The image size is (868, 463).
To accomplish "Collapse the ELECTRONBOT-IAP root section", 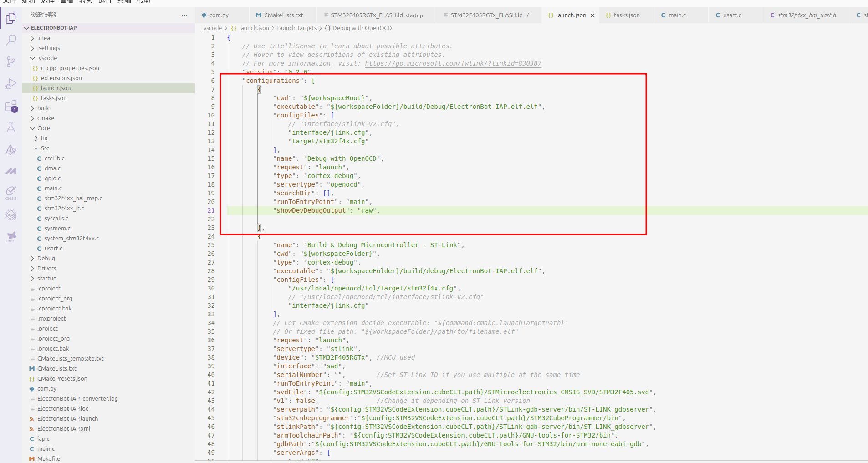I will tap(53, 28).
